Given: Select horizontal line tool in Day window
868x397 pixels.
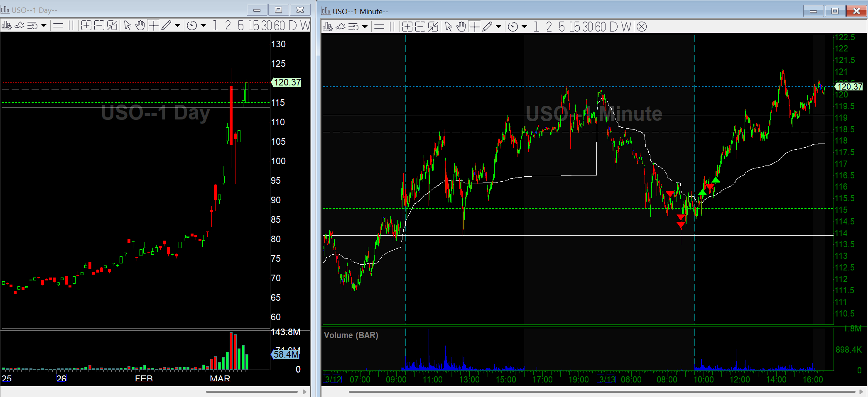Looking at the screenshot, I should point(58,26).
